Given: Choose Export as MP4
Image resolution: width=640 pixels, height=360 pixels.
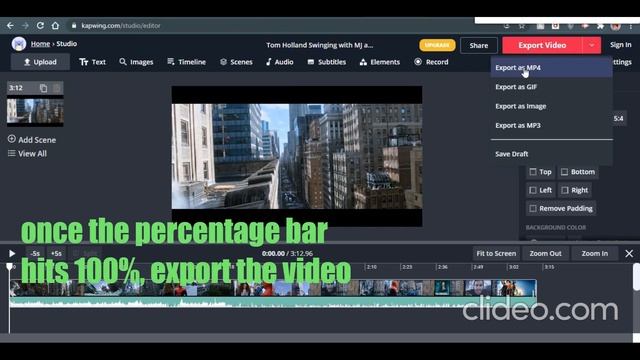Looking at the screenshot, I should [x=551, y=68].
